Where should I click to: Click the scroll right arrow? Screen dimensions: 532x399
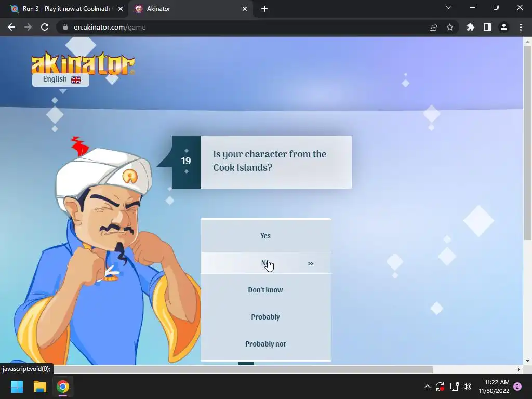pyautogui.click(x=519, y=369)
